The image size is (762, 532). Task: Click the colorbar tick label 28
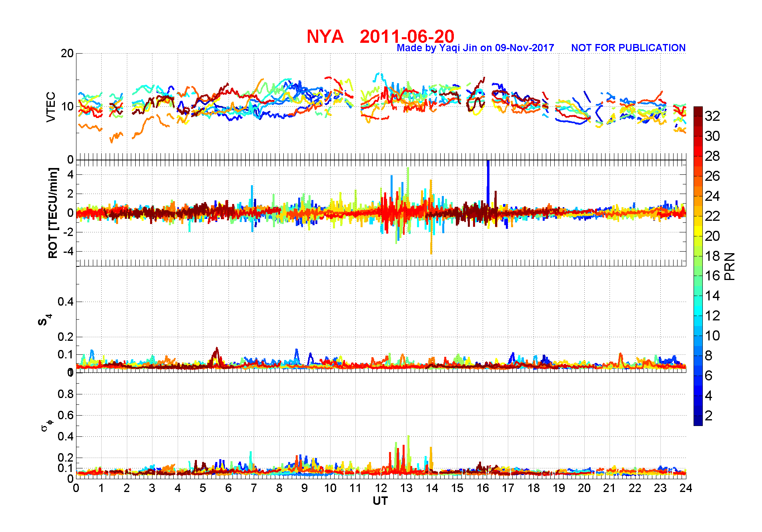point(712,156)
